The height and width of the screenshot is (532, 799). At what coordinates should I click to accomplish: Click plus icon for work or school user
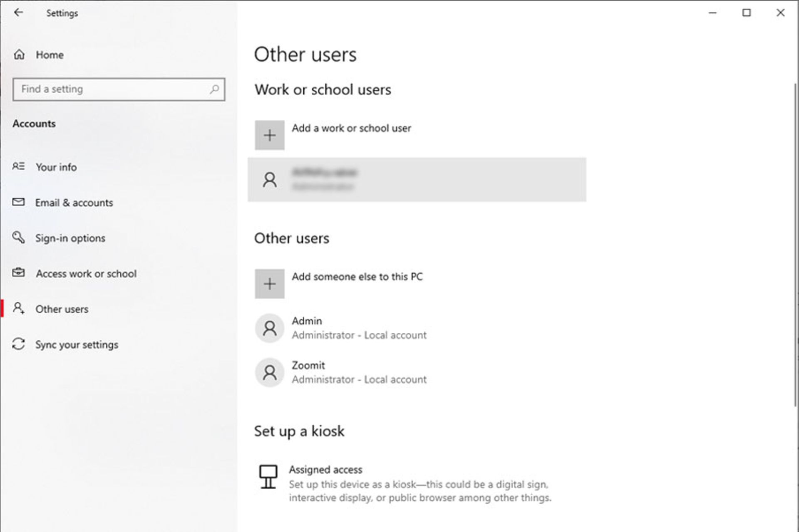[x=270, y=135]
